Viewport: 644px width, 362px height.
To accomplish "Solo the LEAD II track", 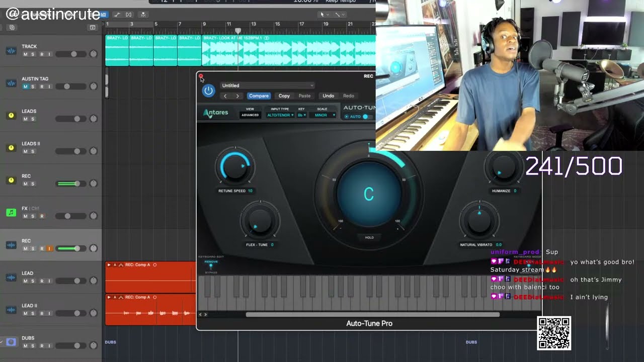I will tap(33, 313).
